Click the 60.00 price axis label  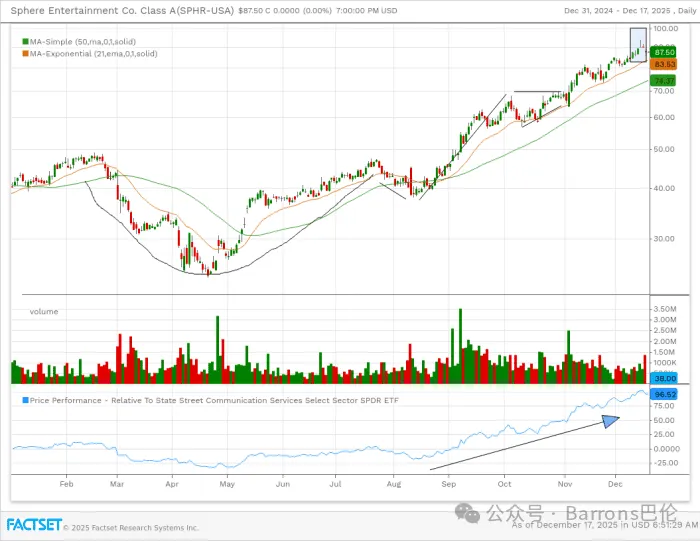click(664, 117)
